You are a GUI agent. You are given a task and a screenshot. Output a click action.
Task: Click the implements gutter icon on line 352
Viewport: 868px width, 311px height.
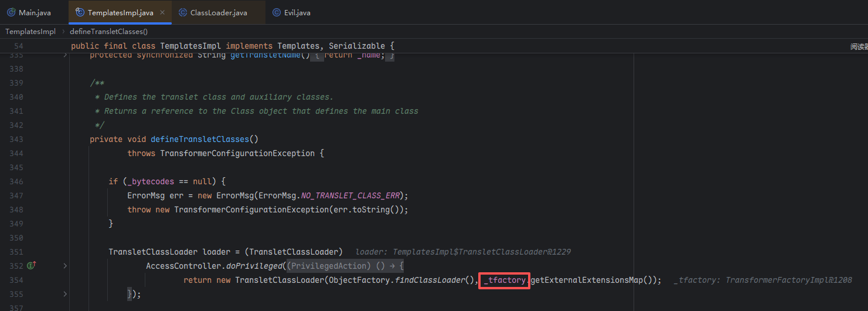32,266
